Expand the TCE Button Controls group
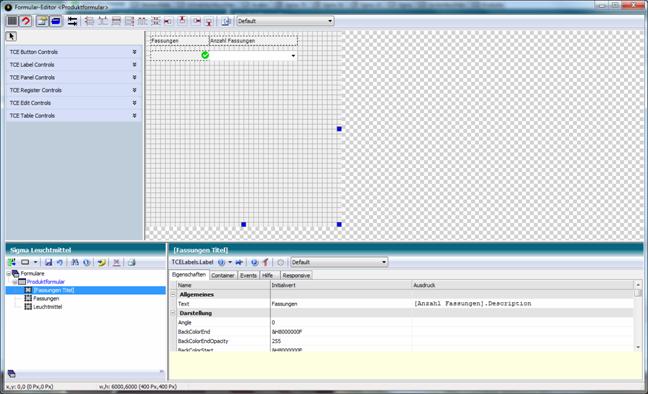The width and height of the screenshot is (648, 394). pyautogui.click(x=73, y=52)
